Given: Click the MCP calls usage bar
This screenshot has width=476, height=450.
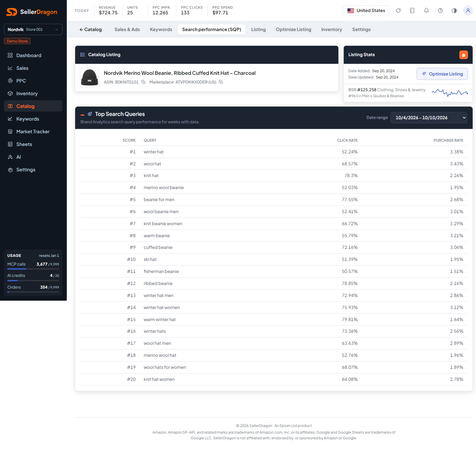Looking at the screenshot, I should click(33, 269).
